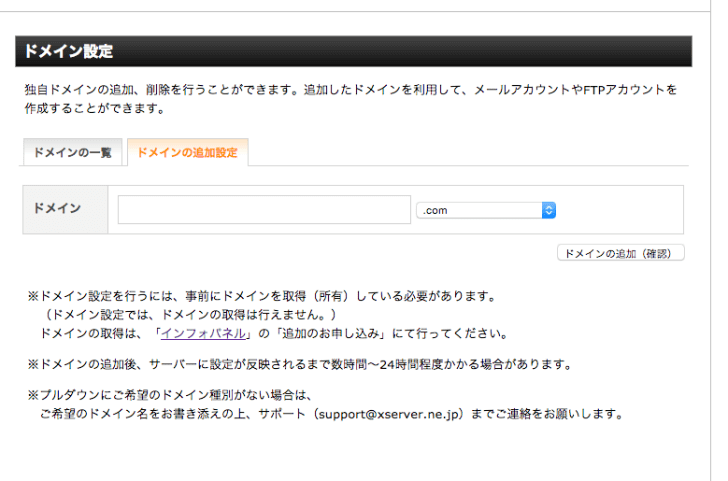Click the support@xserver.ne.jp email text

click(389, 414)
